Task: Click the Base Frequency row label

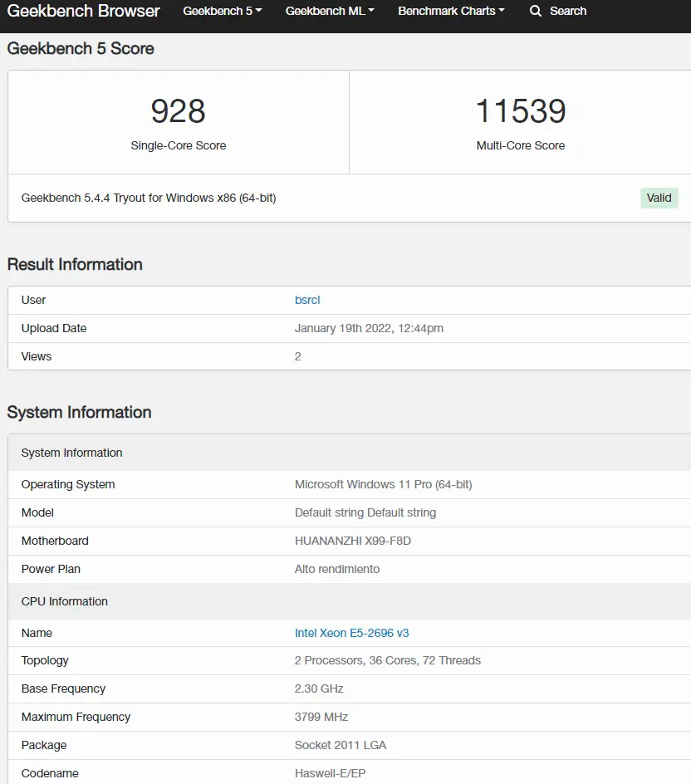Action: 63,689
